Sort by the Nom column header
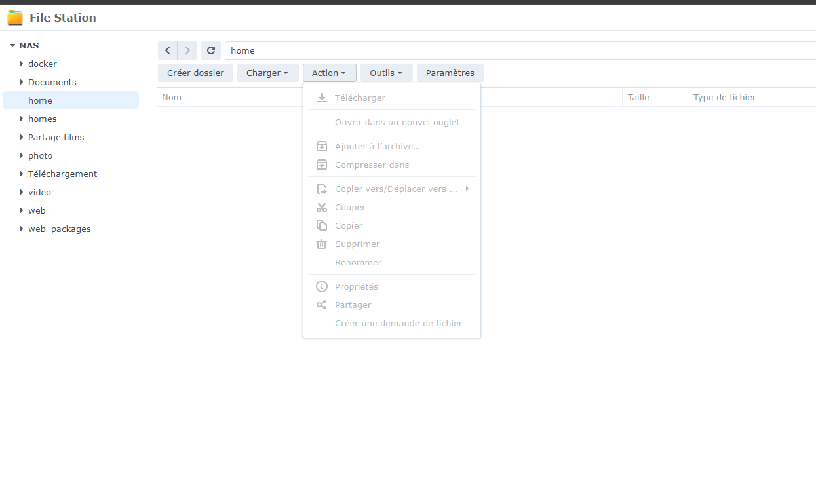The height and width of the screenshot is (504, 816). (172, 97)
